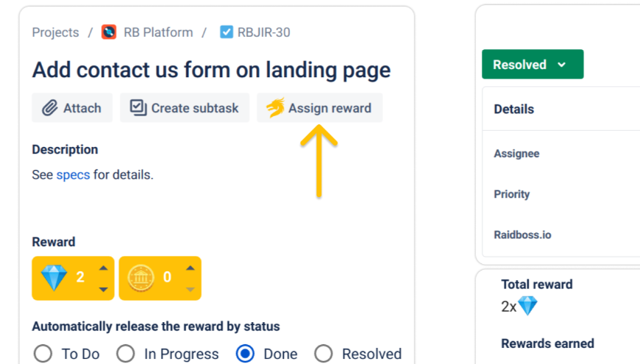Choose the Done release status
Screen dimensions: 640x364
[245, 354]
